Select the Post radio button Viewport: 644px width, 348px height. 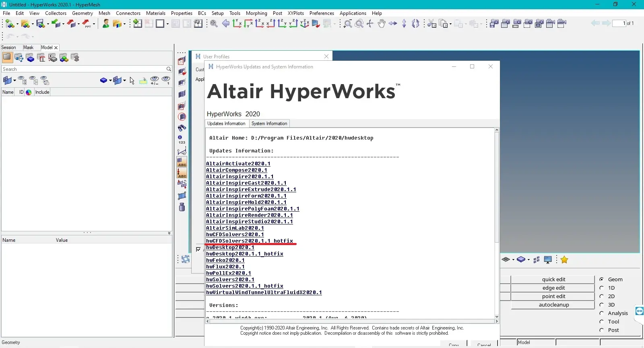click(x=601, y=330)
